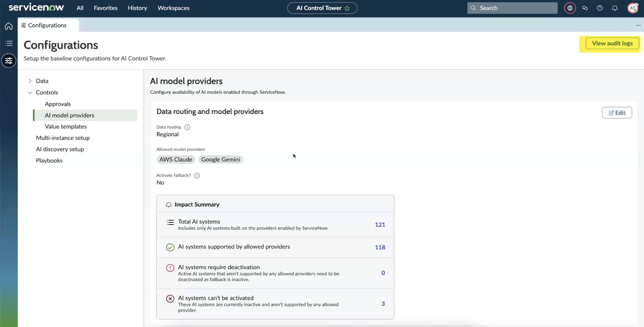Viewport: 644px width, 327px height.
Task: Click the AI model providers section heading
Action: click(186, 81)
